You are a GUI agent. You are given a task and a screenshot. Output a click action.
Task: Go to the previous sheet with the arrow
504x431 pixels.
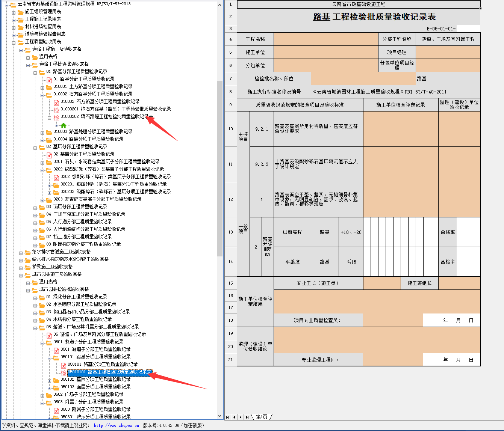[234, 417]
